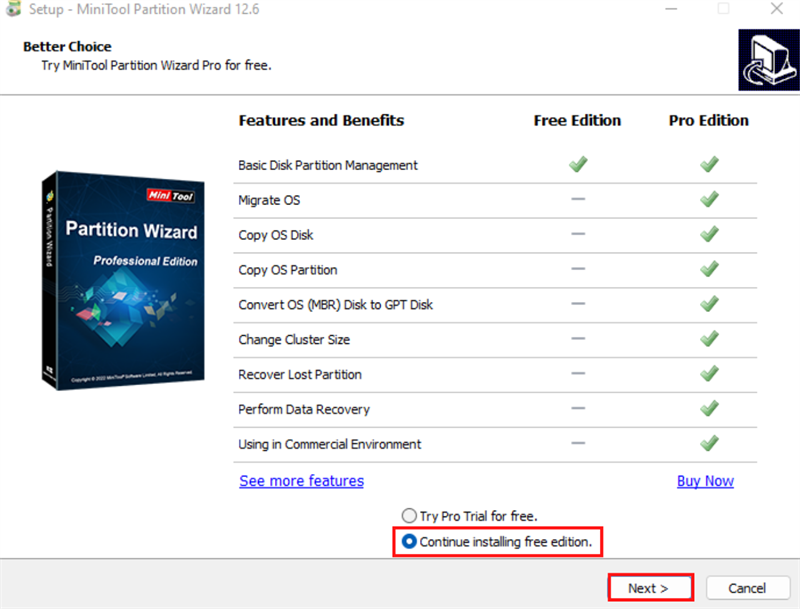
Task: Select the Try Pro Trial for free option
Action: (409, 515)
